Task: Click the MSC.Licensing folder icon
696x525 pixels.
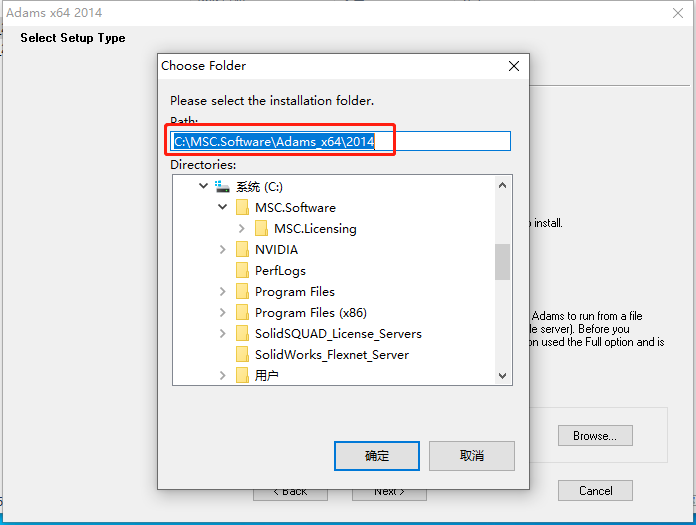Action: click(x=261, y=229)
